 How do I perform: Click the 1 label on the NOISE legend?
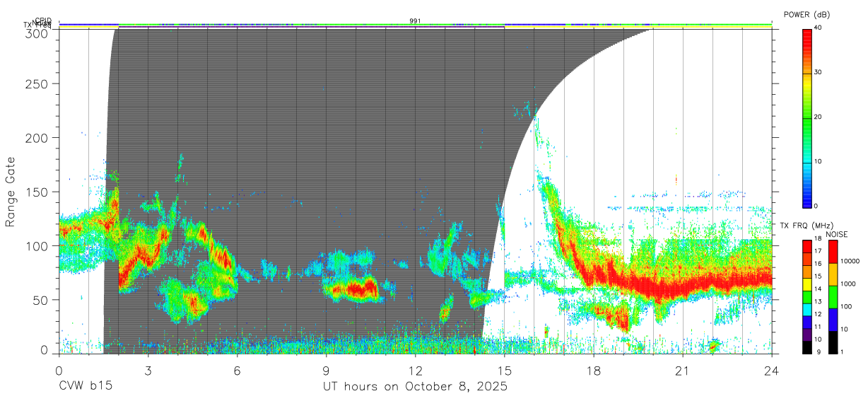coord(842,352)
